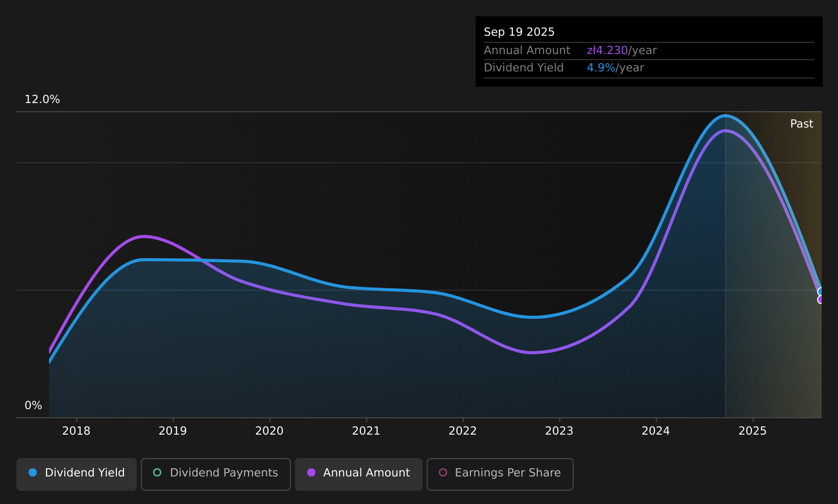
Task: Toggle the Dividend Yield series
Action: click(77, 474)
